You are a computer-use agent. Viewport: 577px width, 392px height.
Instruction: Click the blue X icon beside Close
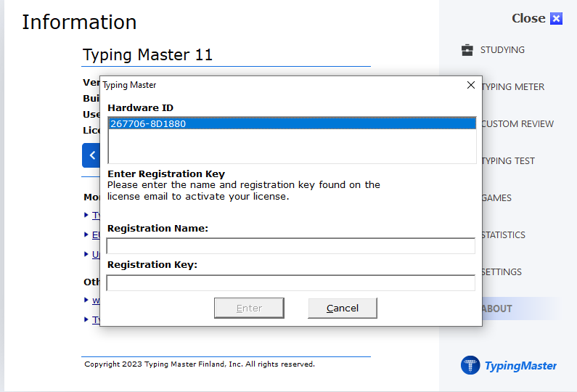click(556, 19)
